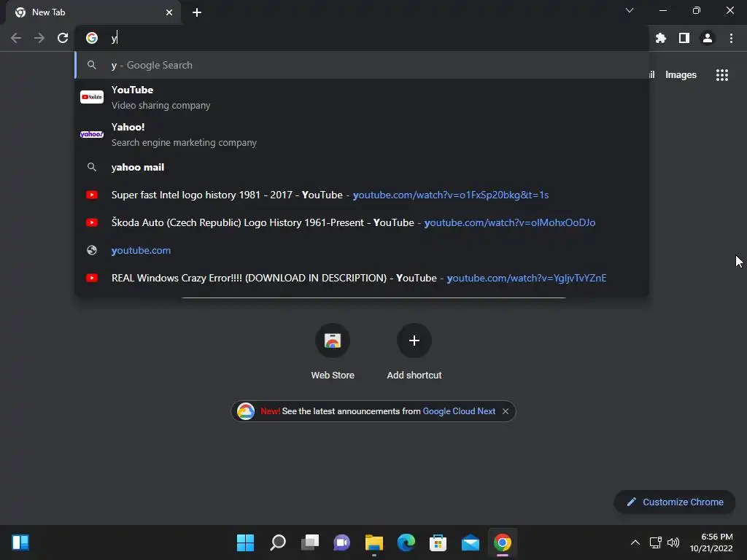This screenshot has width=747, height=560.
Task: Open Super fast Intel logo history suggestion
Action: pos(362,195)
